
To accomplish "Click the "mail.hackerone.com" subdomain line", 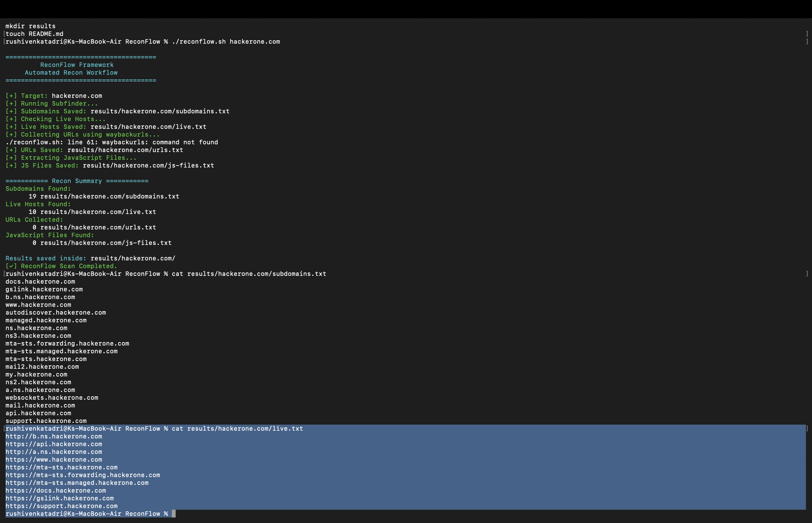I will pyautogui.click(x=40, y=406).
